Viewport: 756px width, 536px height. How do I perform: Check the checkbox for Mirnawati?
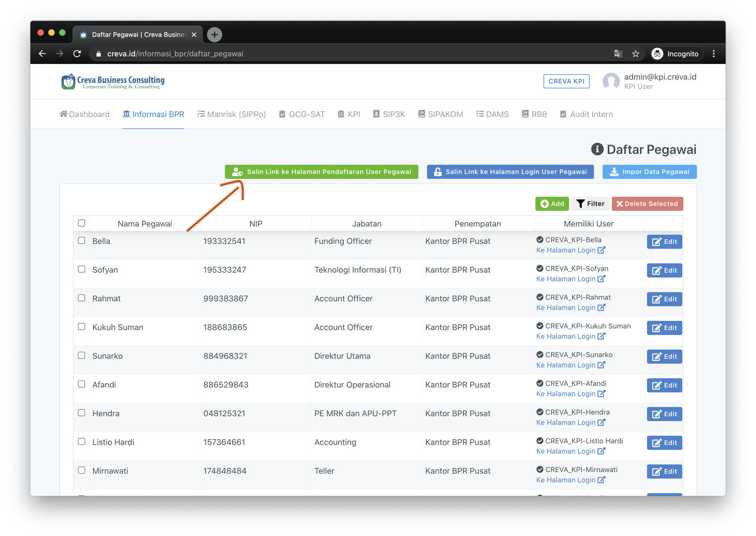tap(82, 470)
